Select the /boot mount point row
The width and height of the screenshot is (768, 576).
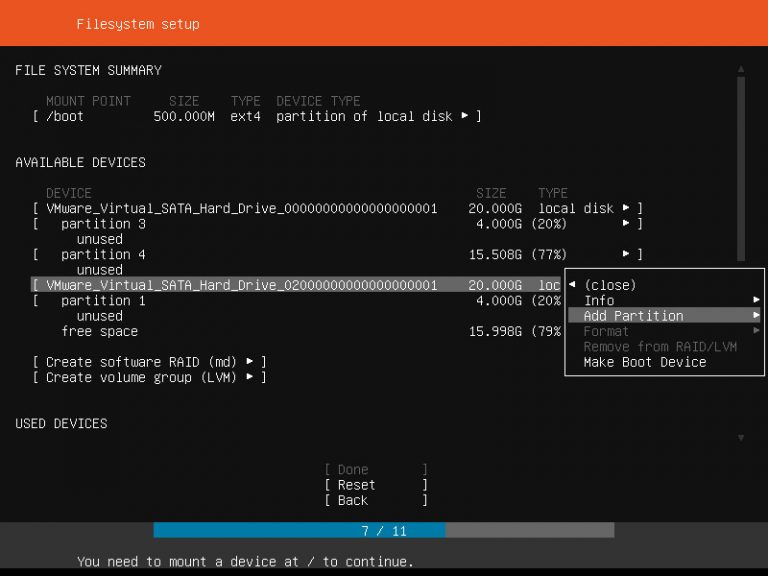pyautogui.click(x=257, y=117)
